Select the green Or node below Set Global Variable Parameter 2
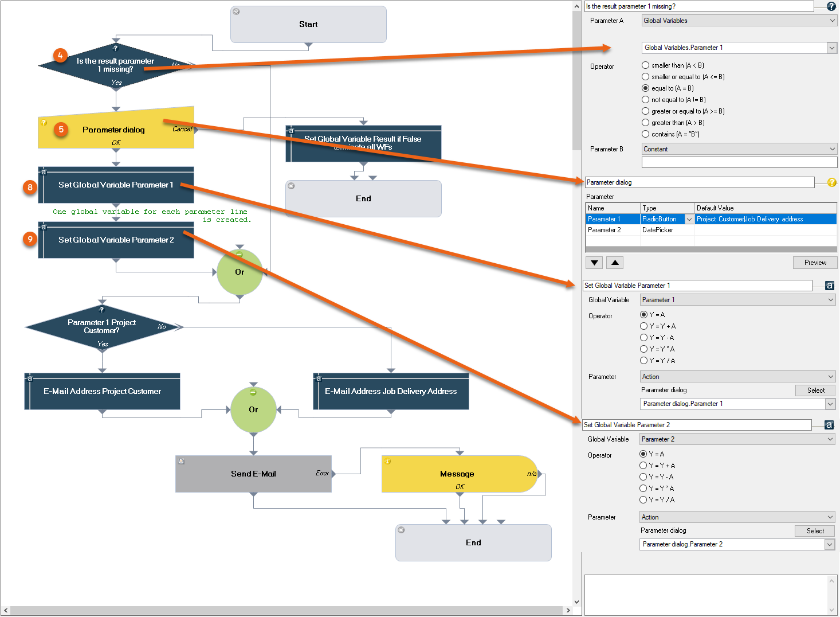 tap(240, 272)
